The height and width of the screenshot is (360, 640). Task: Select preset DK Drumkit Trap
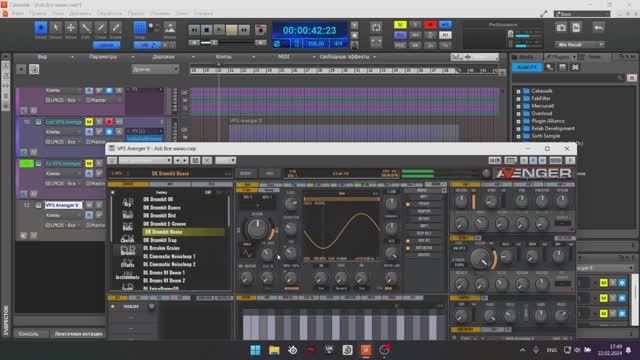point(160,240)
